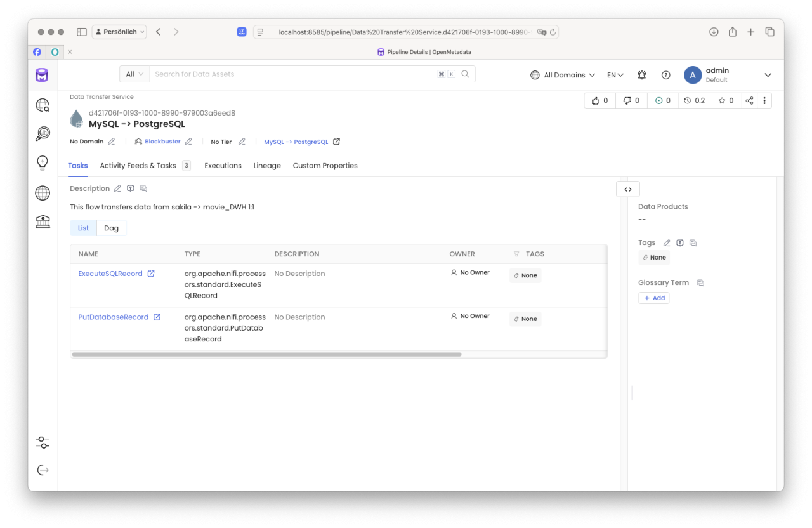Edit the tier with pencil icon
This screenshot has width=812, height=528.
pos(242,142)
